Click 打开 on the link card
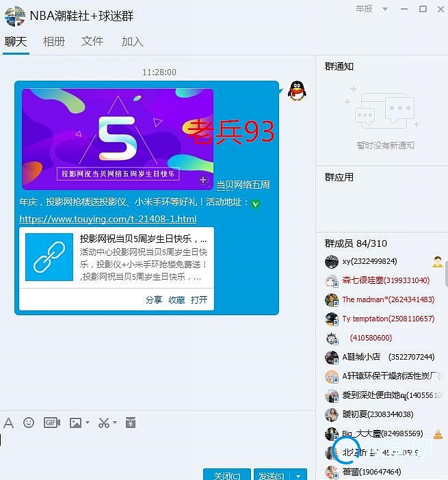The width and height of the screenshot is (448, 480). pos(199,299)
